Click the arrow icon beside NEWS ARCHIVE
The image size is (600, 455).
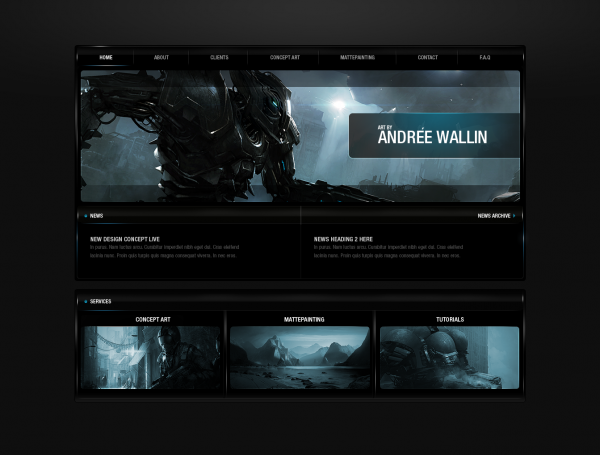pos(514,216)
